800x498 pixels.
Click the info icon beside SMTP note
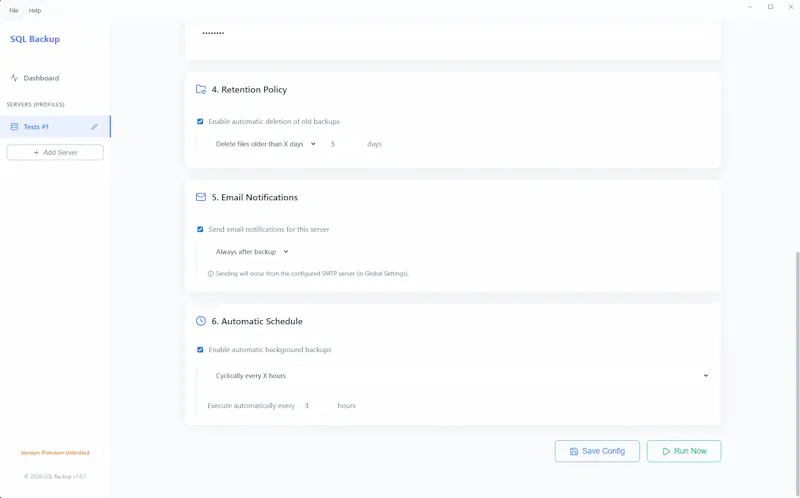point(210,274)
